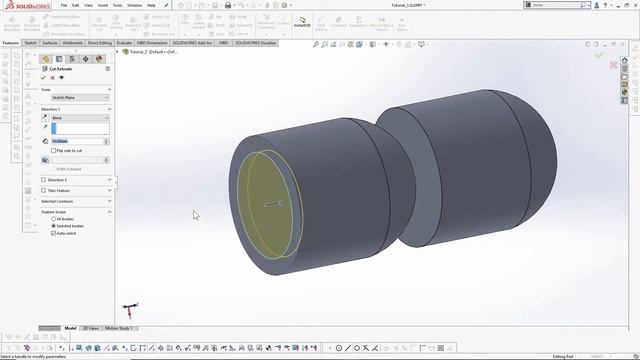Click the Print icon in top toolbar
Screen dimensions: 640x360
tap(228, 5)
